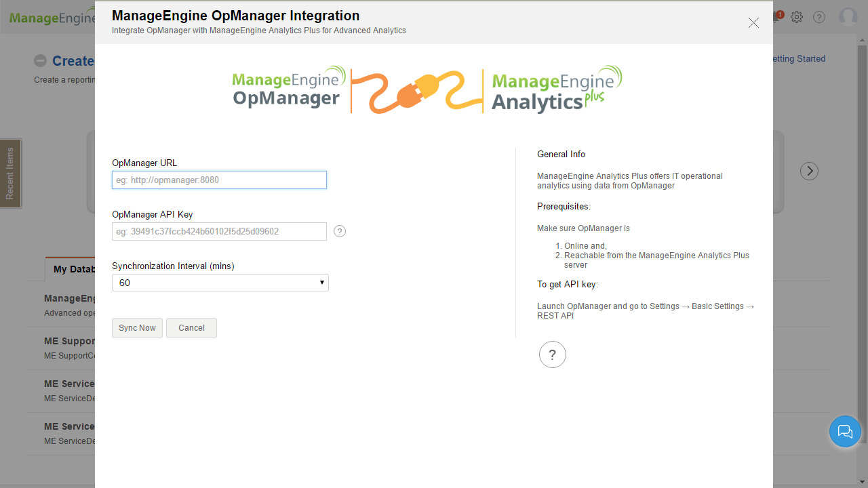Open the chat support bubble icon
Screen dimensions: 868x488
845,432
